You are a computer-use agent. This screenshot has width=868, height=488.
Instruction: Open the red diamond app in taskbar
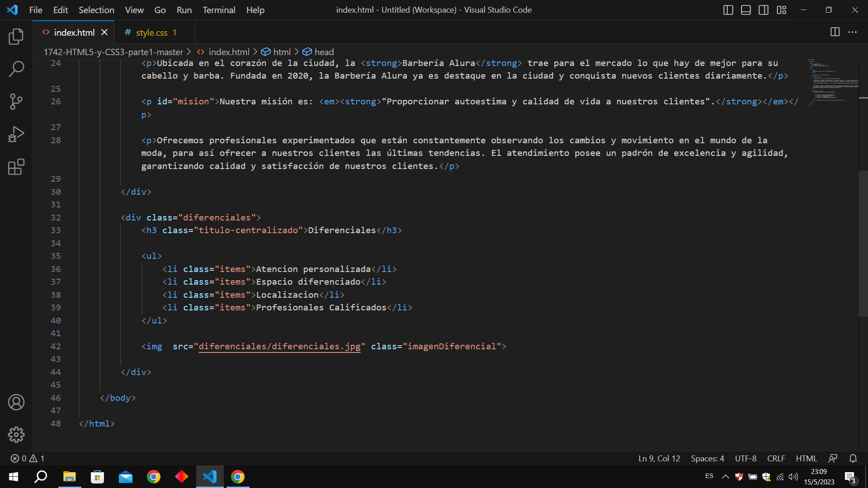pyautogui.click(x=182, y=477)
